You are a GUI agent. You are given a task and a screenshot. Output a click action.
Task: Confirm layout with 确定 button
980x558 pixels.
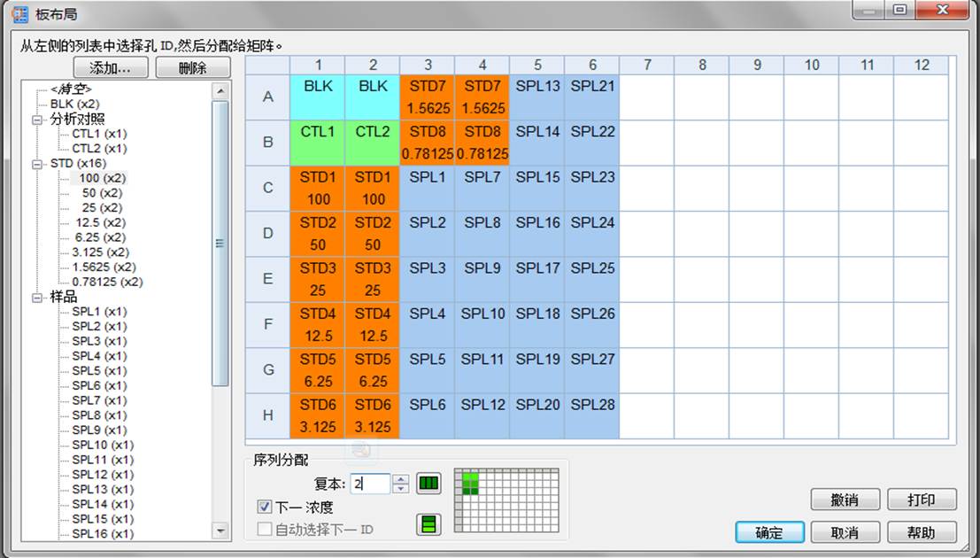coord(769,532)
